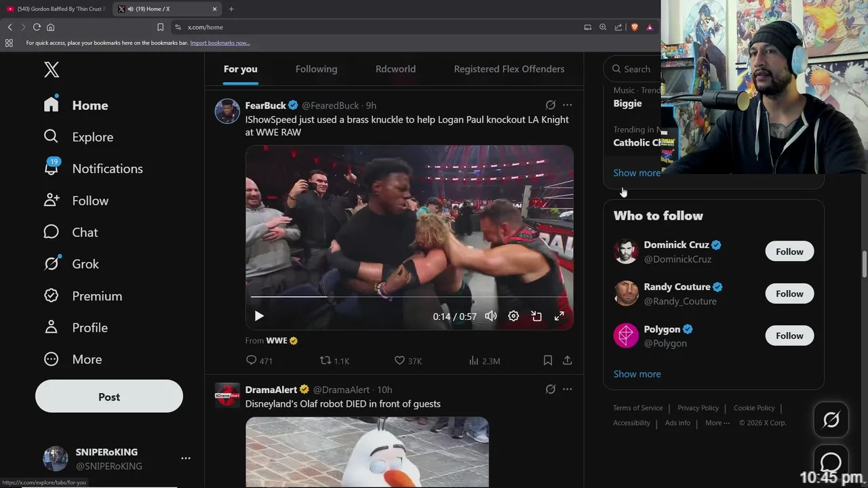The height and width of the screenshot is (488, 868).
Task: Like the FearBuck post, 37K
Action: (408, 361)
